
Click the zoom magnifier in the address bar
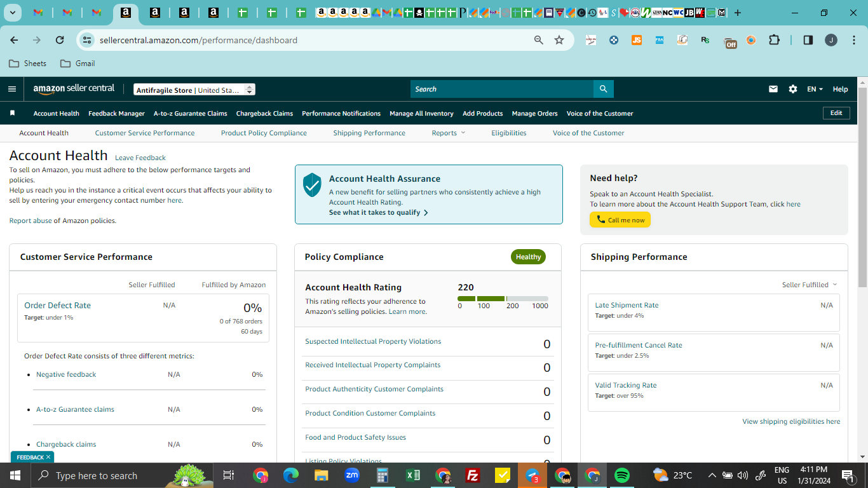539,40
